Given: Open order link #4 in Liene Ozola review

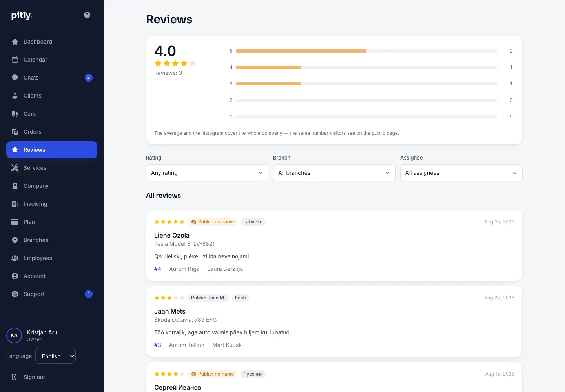Looking at the screenshot, I should pyautogui.click(x=158, y=269).
